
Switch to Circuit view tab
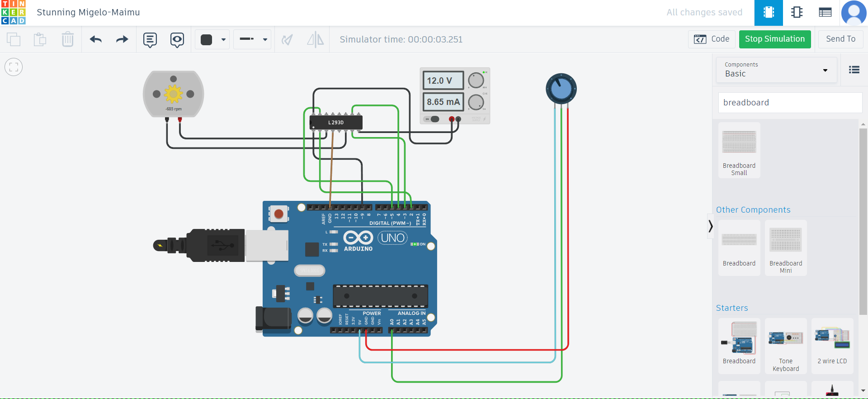pos(769,13)
